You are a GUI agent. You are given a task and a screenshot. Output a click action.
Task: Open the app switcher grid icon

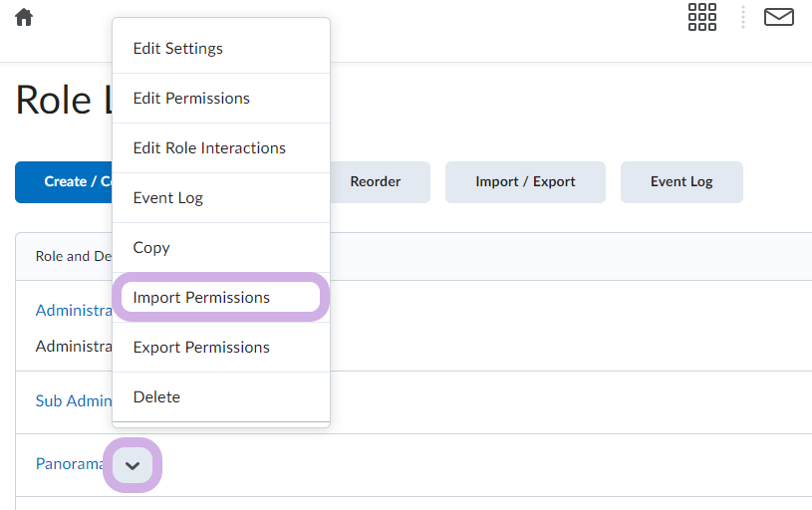(702, 17)
